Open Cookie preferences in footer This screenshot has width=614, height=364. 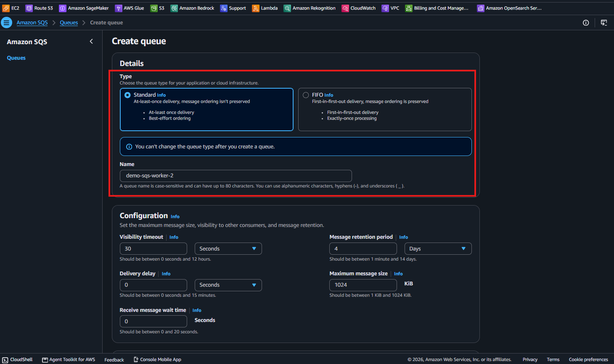(588, 359)
